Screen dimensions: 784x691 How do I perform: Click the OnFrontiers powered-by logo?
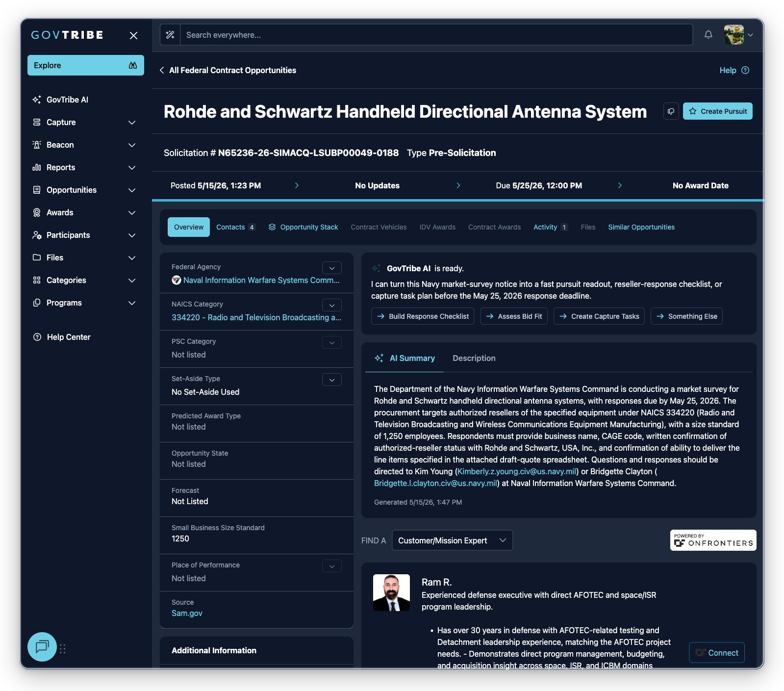[x=713, y=540]
